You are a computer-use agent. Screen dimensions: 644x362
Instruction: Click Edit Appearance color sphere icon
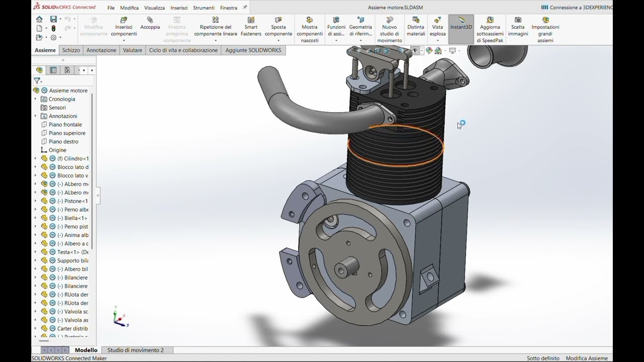[429, 51]
